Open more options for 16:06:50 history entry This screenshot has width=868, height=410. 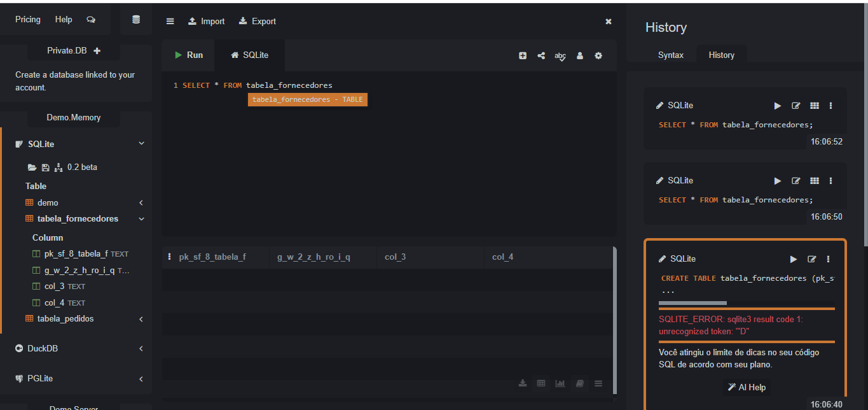(830, 181)
